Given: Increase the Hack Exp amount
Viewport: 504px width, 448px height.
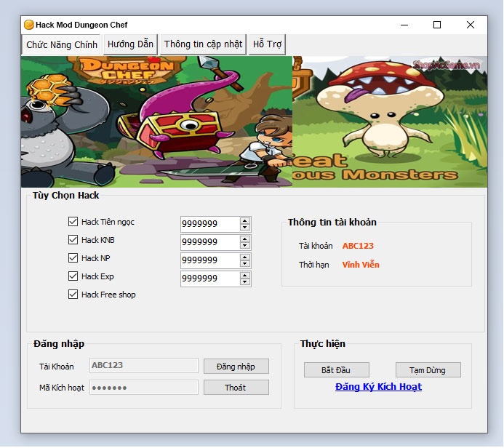Looking at the screenshot, I should point(245,276).
